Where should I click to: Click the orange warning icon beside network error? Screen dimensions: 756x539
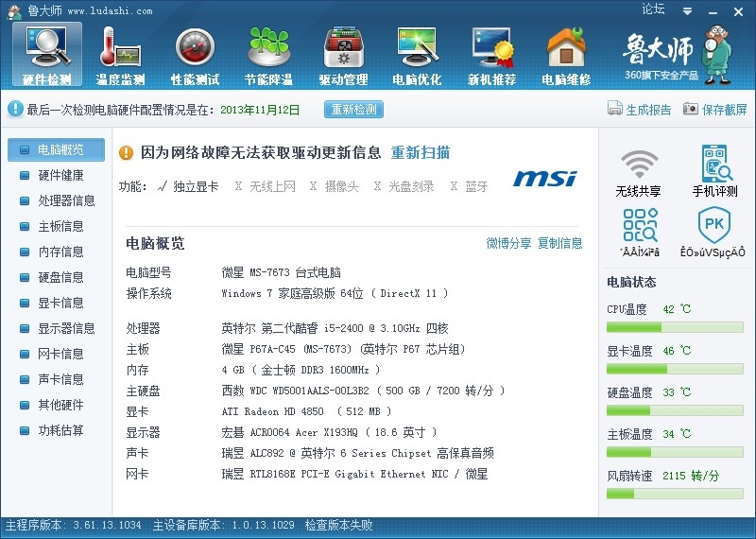tap(126, 153)
